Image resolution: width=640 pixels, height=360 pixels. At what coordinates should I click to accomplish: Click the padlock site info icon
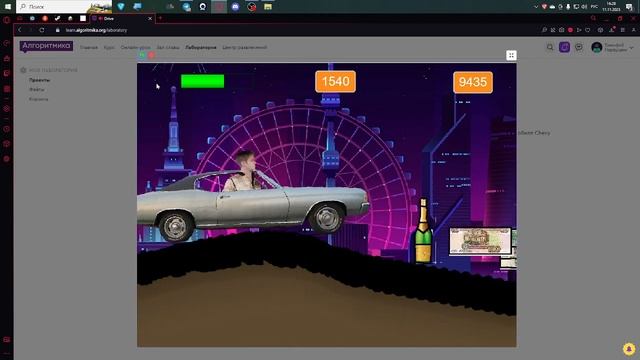(x=58, y=30)
